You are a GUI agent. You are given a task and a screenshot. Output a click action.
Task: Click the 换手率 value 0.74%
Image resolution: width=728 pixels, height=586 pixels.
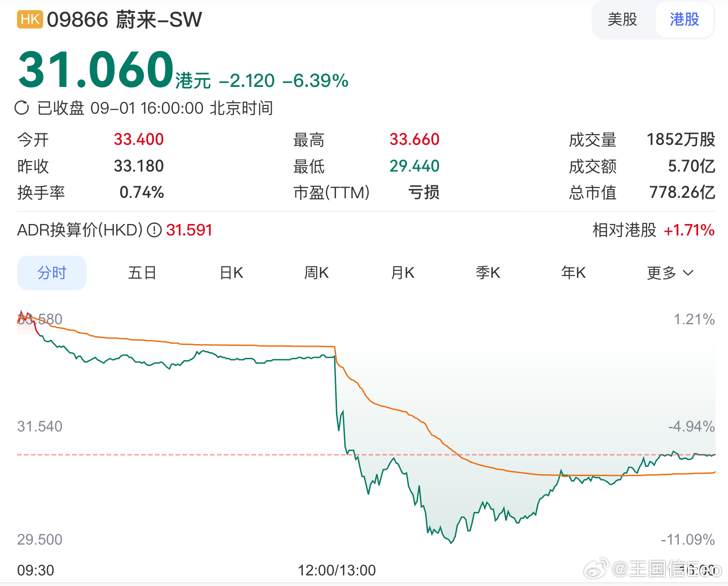point(142,192)
